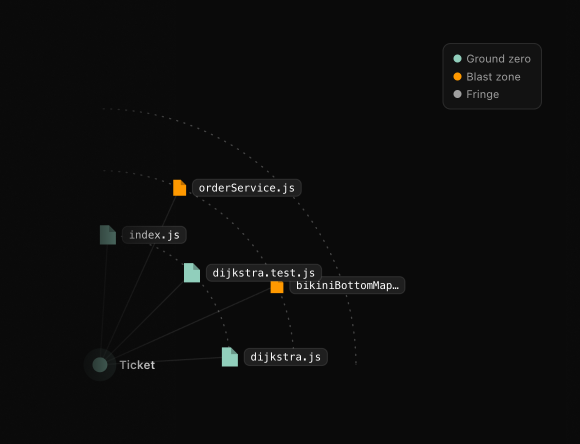Image resolution: width=580 pixels, height=444 pixels.
Task: Click the truncated bikiniBottomMap… label
Action: click(347, 285)
